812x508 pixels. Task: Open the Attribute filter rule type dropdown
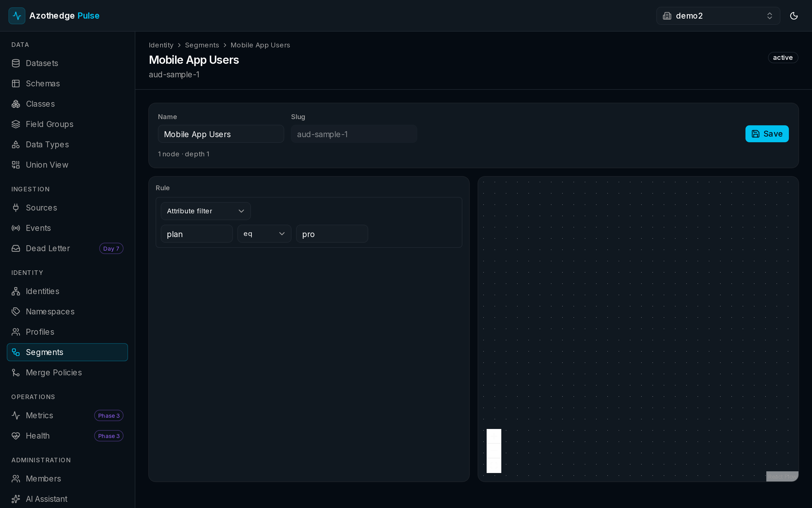[206, 211]
